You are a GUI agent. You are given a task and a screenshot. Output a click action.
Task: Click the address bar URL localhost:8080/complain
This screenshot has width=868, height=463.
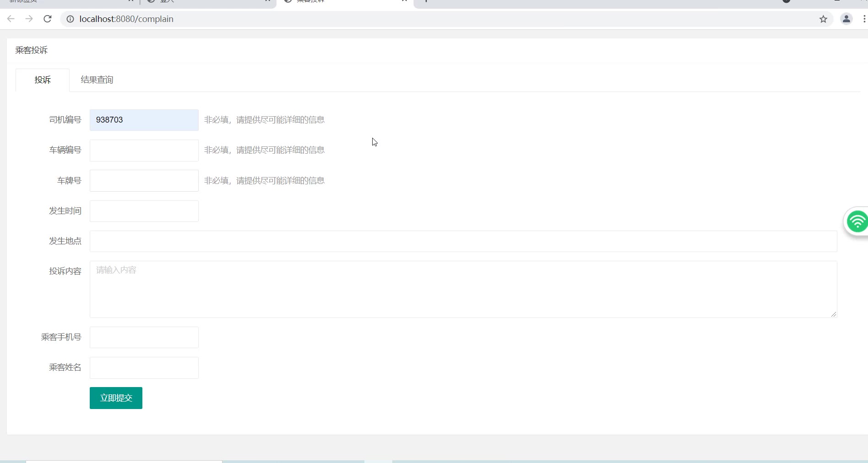tap(126, 19)
